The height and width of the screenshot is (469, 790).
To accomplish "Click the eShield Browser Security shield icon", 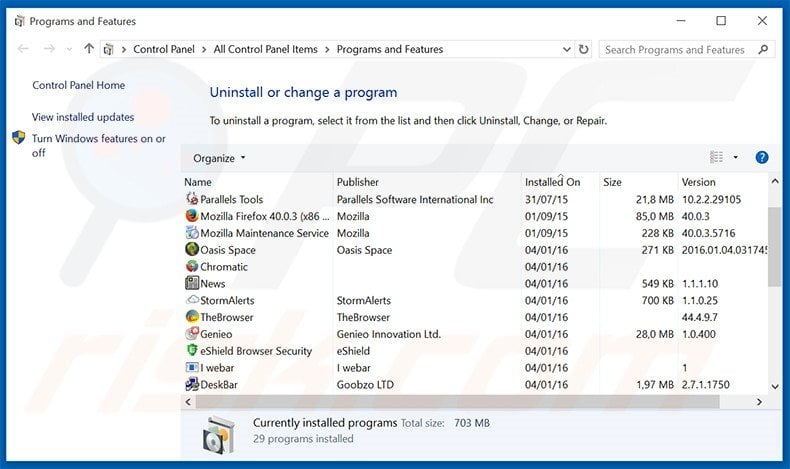I will point(192,350).
